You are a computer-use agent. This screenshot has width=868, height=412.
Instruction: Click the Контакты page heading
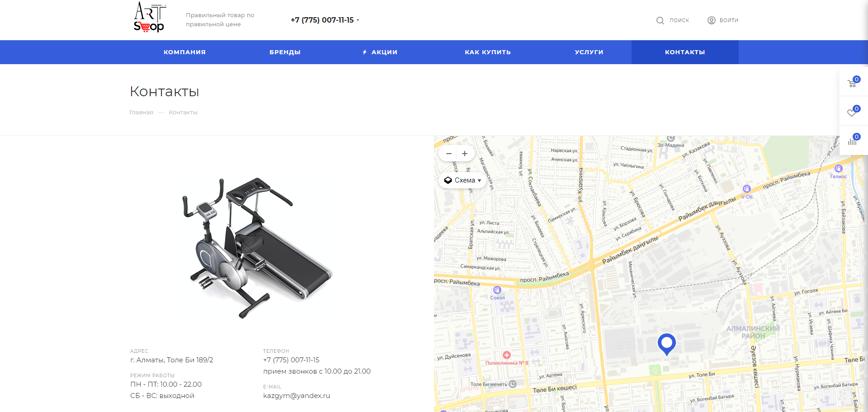point(165,92)
